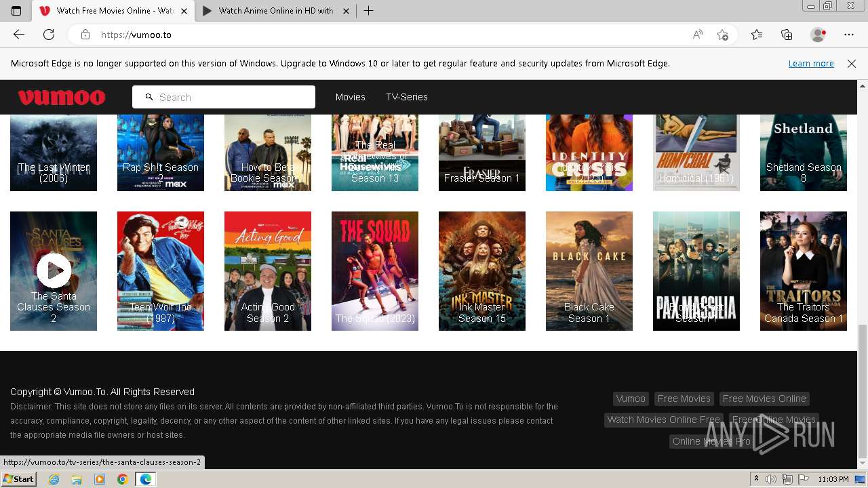Screen dimensions: 868x488
Task: Open The Squad (2023) poster
Action: [x=375, y=271]
